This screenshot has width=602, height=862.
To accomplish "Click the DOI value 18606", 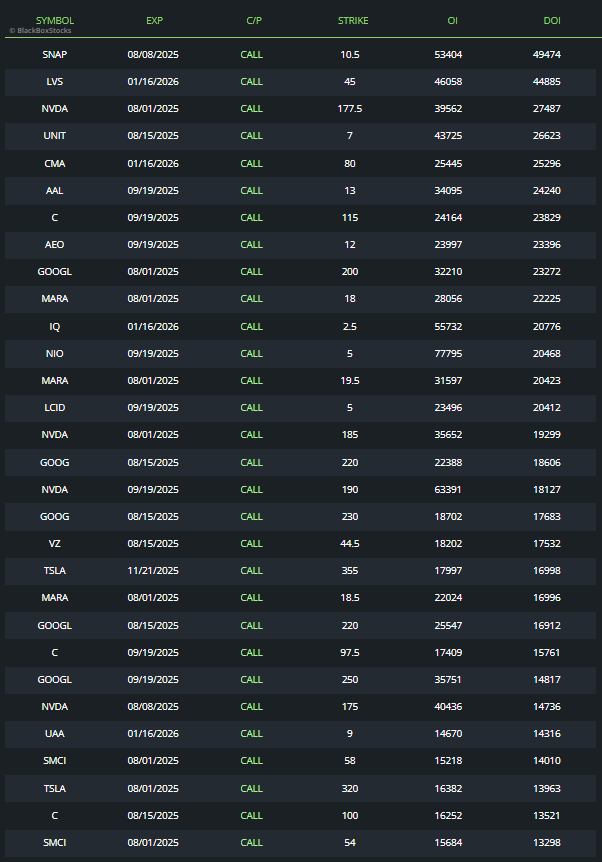I will pyautogui.click(x=546, y=462).
